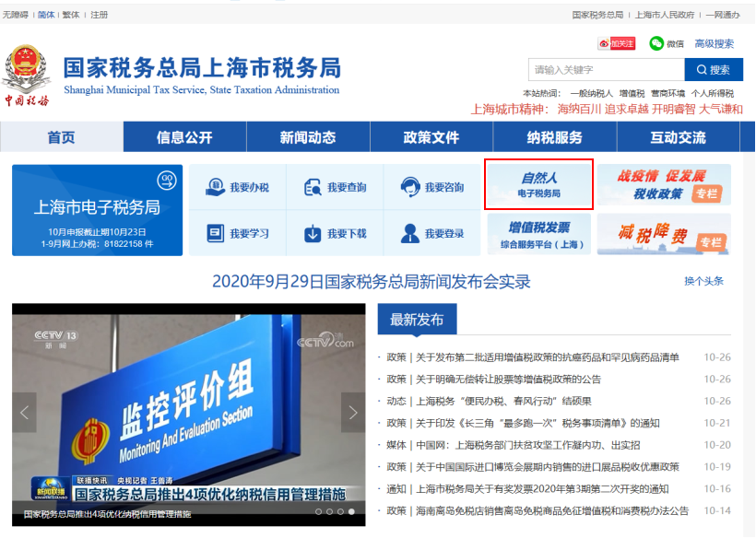
Task: Enter the 自然人电子税务局 portal
Action: pos(538,184)
